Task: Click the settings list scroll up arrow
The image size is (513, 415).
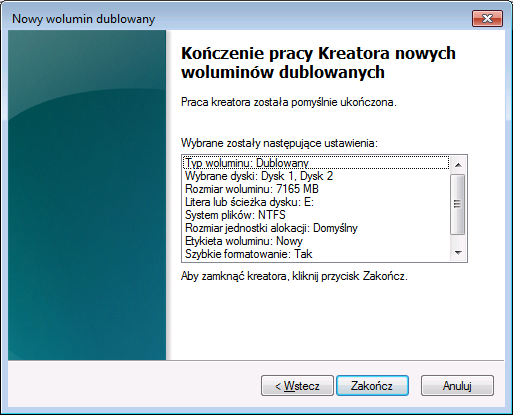Action: coord(458,165)
